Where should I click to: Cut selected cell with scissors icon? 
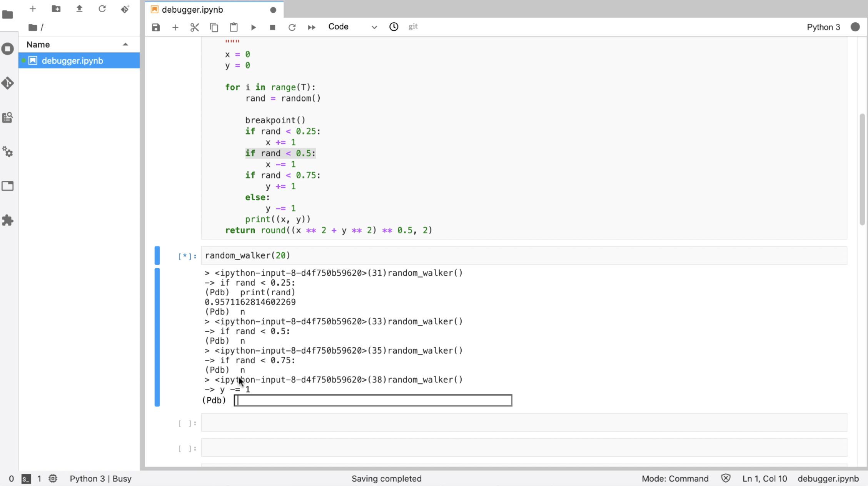tap(195, 27)
